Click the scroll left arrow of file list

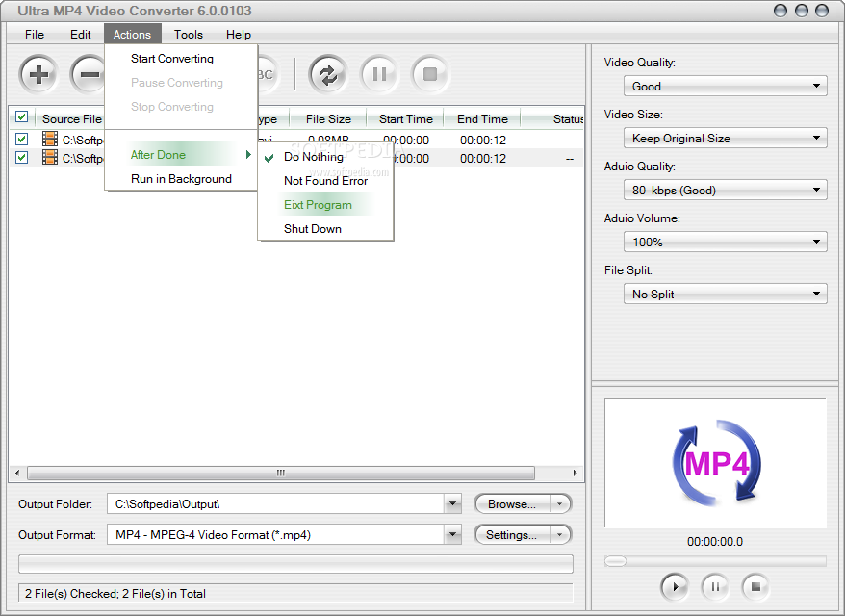click(x=17, y=473)
